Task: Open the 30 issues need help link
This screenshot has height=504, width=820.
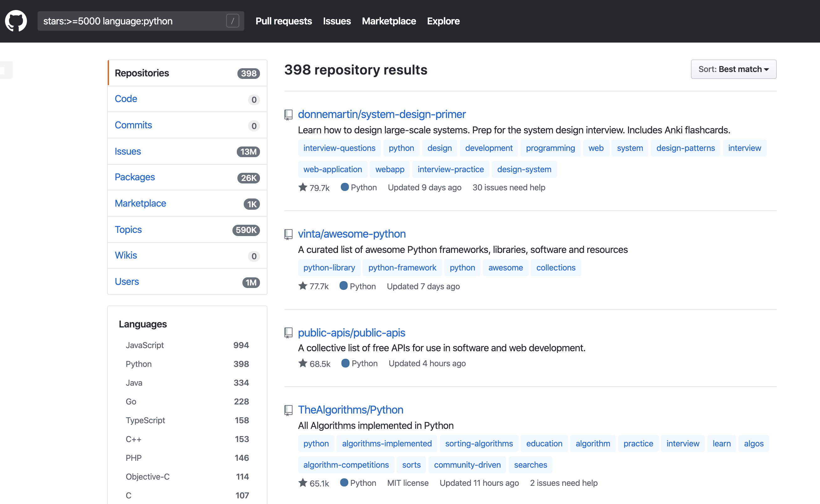Action: pyautogui.click(x=509, y=187)
